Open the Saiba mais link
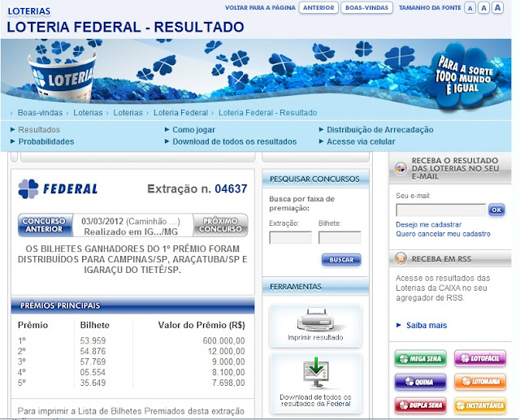The width and height of the screenshot is (520, 420). pos(427,325)
